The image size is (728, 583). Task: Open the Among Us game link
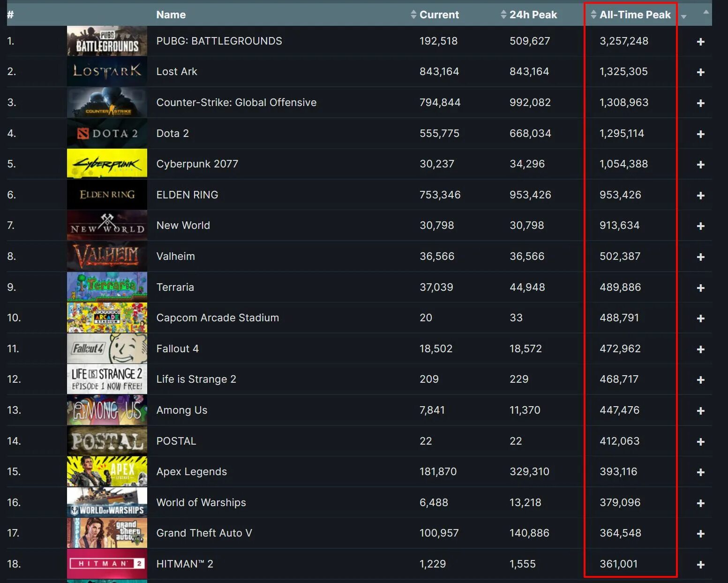[x=181, y=410]
